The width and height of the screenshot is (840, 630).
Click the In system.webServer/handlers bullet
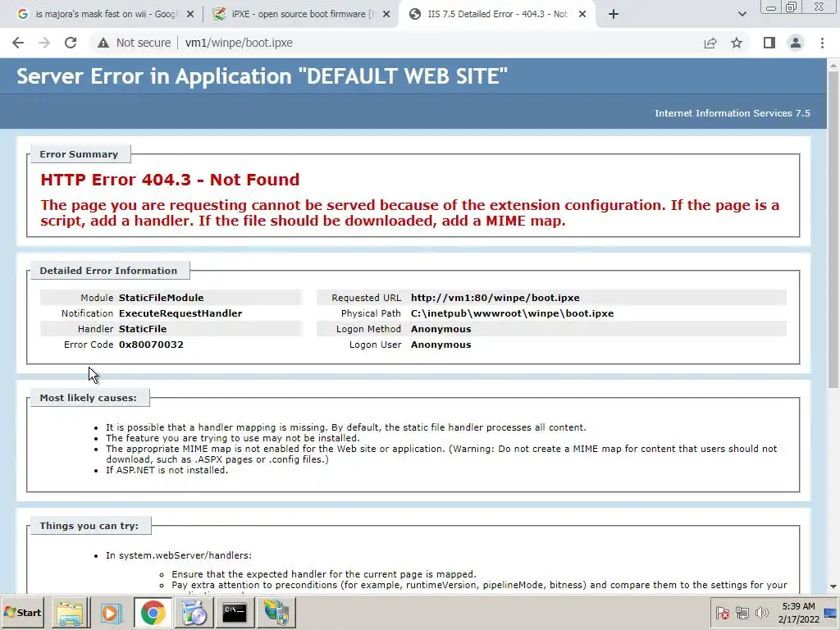[178, 555]
